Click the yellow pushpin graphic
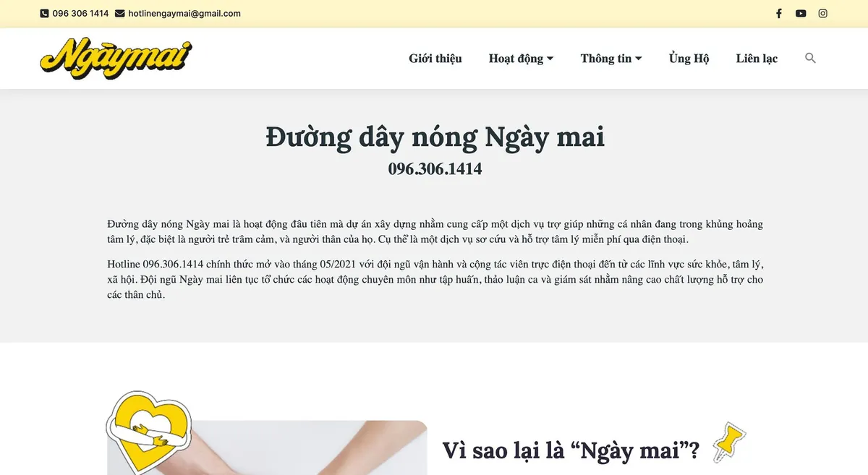The image size is (868, 475). [x=728, y=443]
